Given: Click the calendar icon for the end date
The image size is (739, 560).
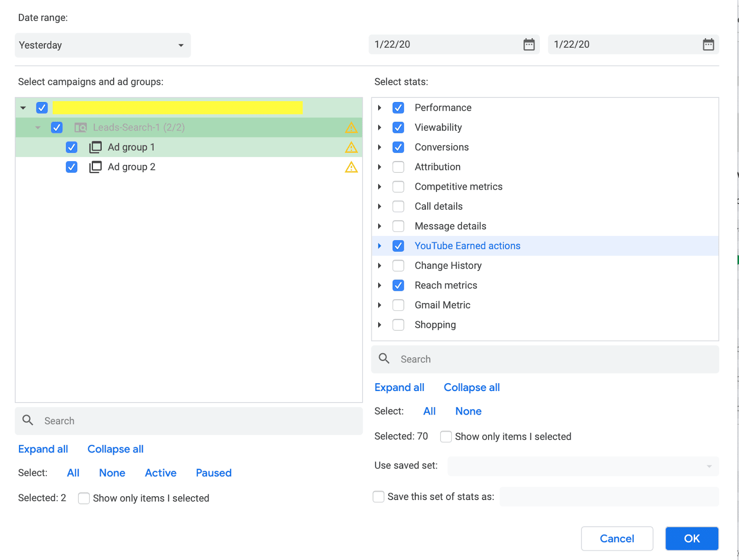Looking at the screenshot, I should click(708, 44).
